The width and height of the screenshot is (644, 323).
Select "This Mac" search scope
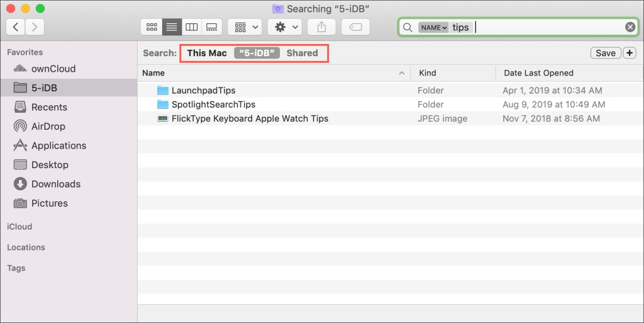pos(207,53)
